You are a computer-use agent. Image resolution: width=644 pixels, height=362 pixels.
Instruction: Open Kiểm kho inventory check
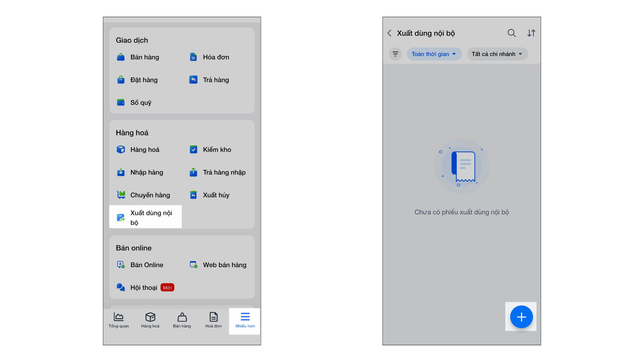(210, 149)
